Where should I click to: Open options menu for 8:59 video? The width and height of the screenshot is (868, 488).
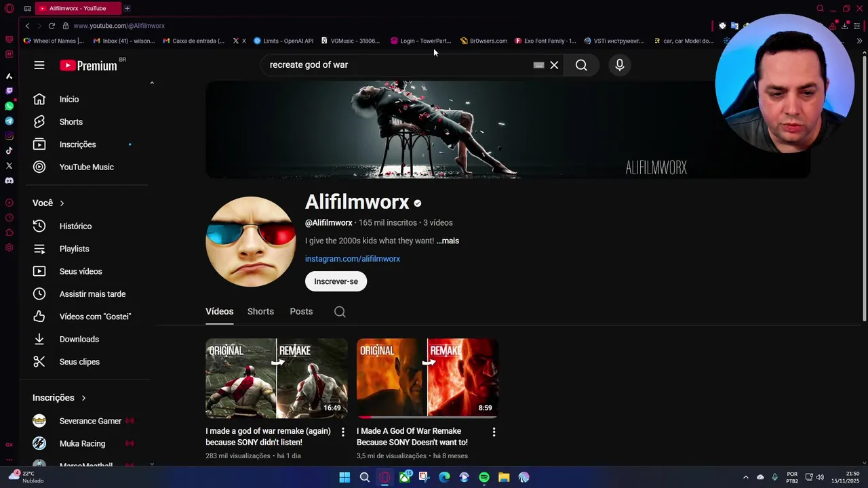(x=494, y=432)
